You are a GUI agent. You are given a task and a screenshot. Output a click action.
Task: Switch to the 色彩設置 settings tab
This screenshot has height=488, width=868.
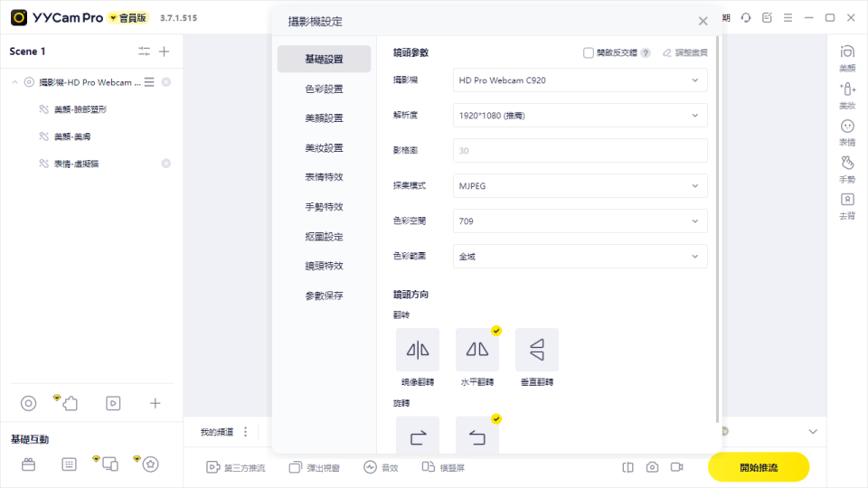tap(324, 89)
